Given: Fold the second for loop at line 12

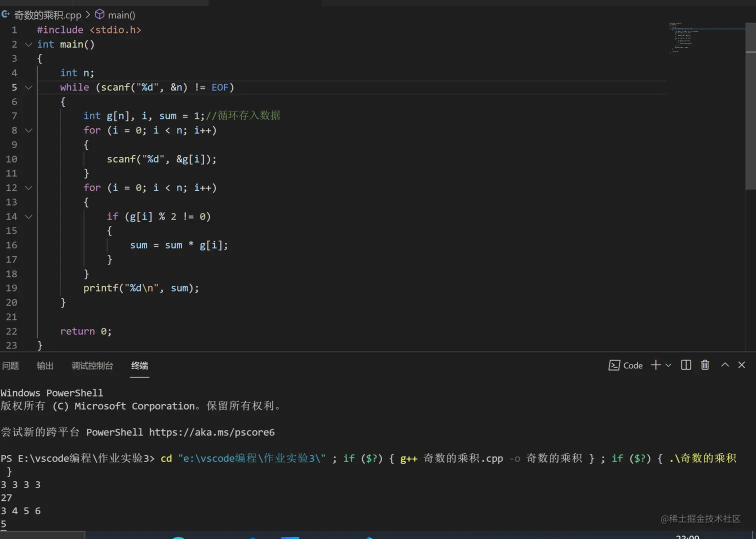Looking at the screenshot, I should [28, 188].
